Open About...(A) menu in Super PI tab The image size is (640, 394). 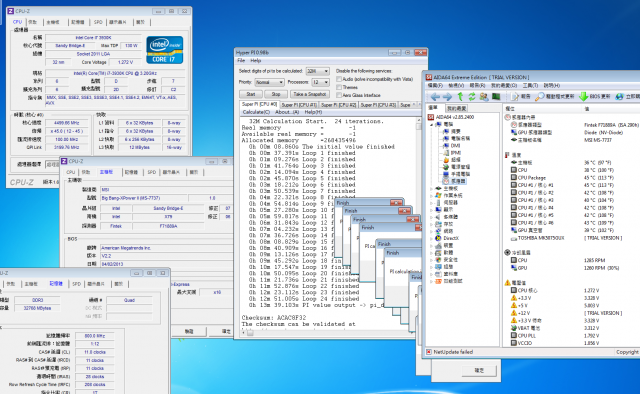click(287, 112)
